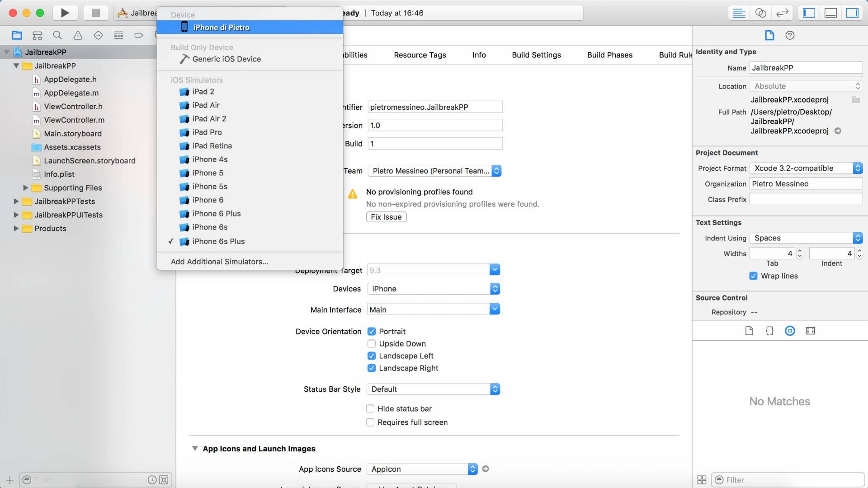Expand the Supporting Files folder

point(26,188)
